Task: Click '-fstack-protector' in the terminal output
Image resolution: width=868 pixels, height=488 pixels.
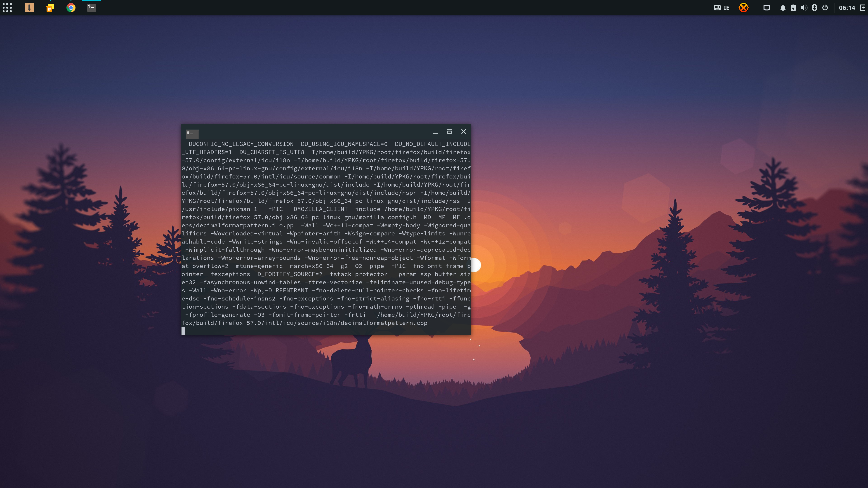Action: [357, 274]
